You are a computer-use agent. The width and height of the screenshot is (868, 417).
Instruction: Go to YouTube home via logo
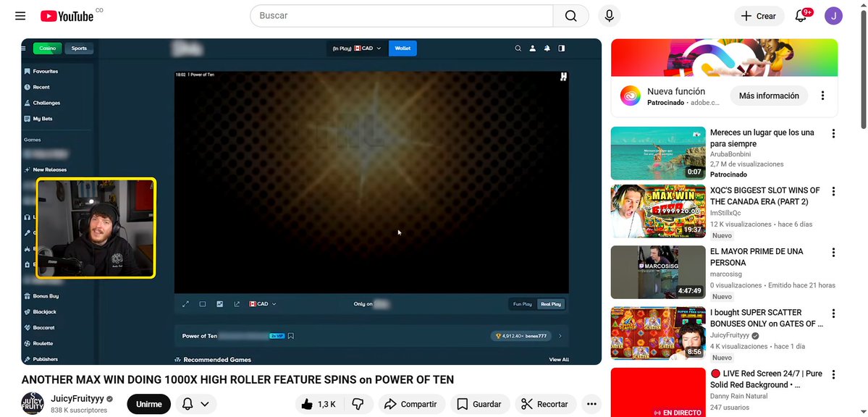(x=67, y=16)
